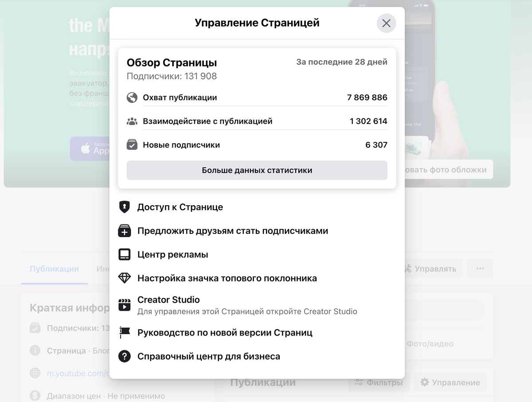The width and height of the screenshot is (532, 402).
Task: Click the globe icon beside the m.youtube.com link
Action: point(35,374)
